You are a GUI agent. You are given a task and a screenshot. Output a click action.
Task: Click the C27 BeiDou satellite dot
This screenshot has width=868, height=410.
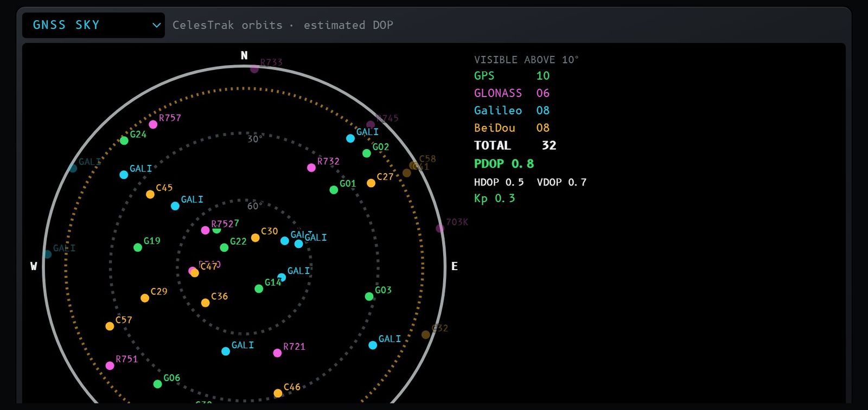[x=371, y=183]
